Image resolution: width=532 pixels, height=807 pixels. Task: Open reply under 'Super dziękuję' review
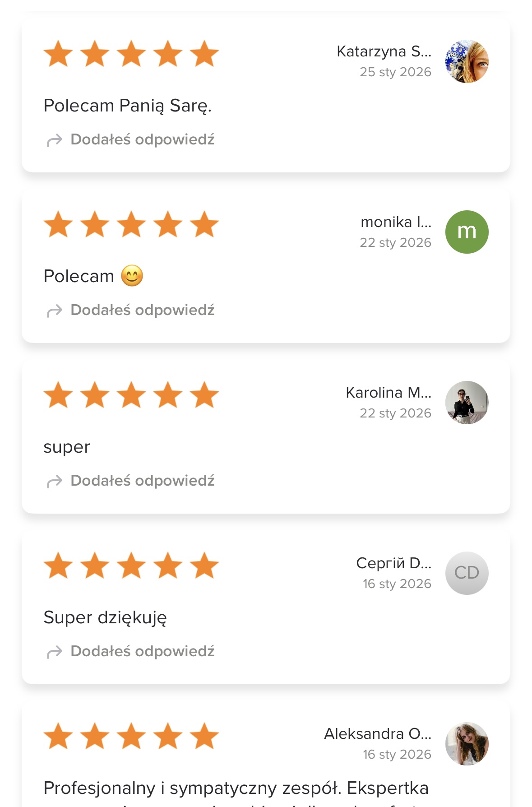pos(142,651)
